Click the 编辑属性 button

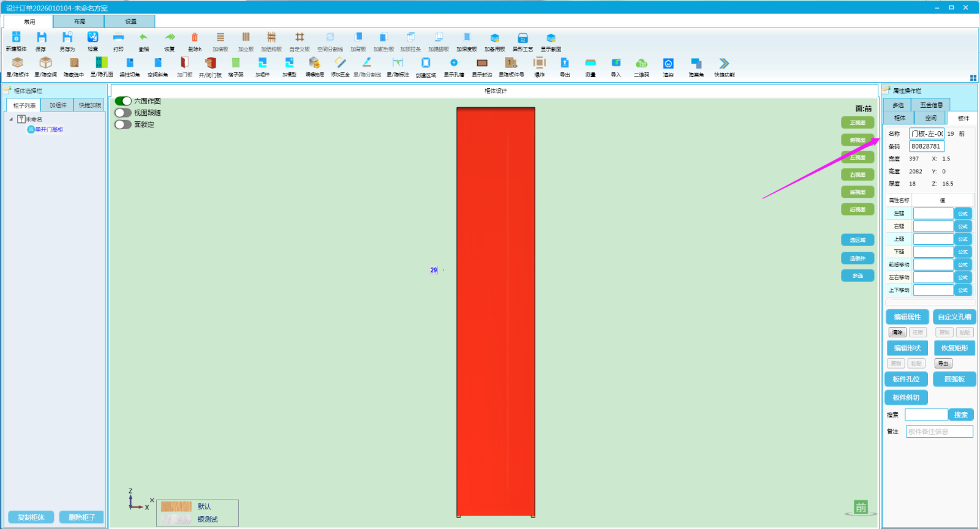coord(907,317)
